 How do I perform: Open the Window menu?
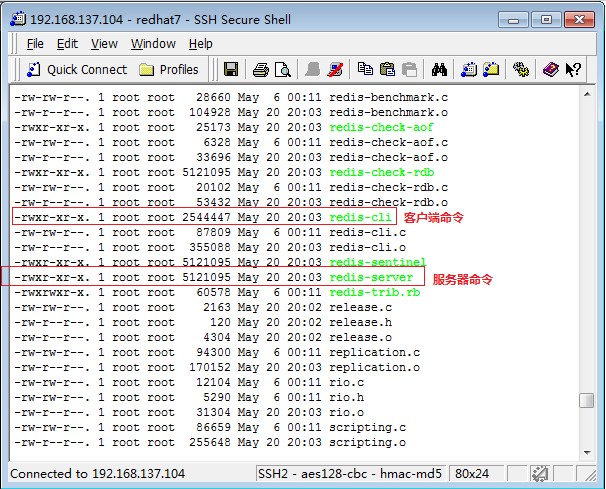coord(153,44)
